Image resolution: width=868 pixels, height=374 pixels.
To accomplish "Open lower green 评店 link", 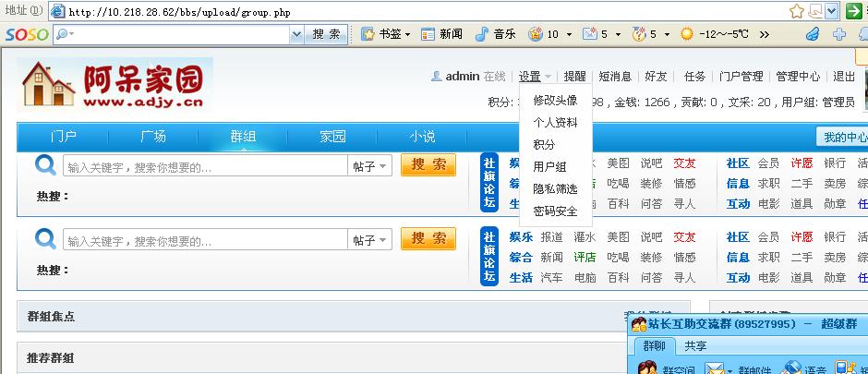I will tap(585, 258).
